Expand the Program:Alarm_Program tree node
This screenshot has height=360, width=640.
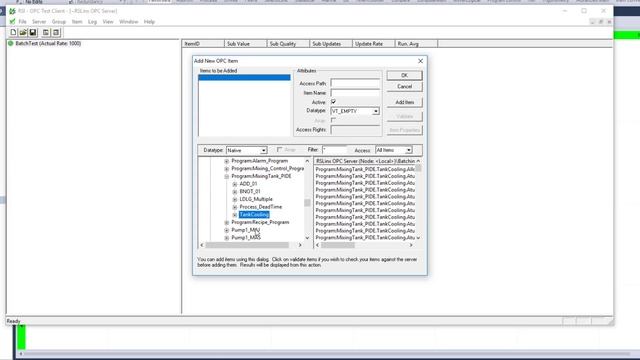tap(227, 161)
